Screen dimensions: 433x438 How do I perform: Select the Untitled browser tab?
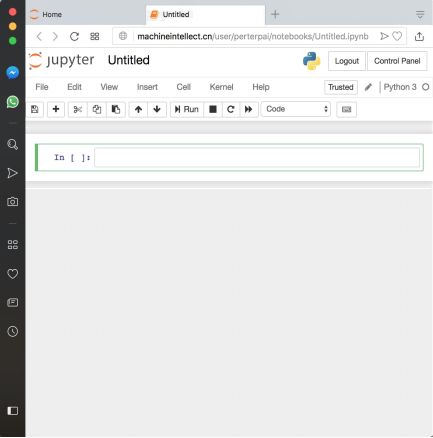coord(205,14)
